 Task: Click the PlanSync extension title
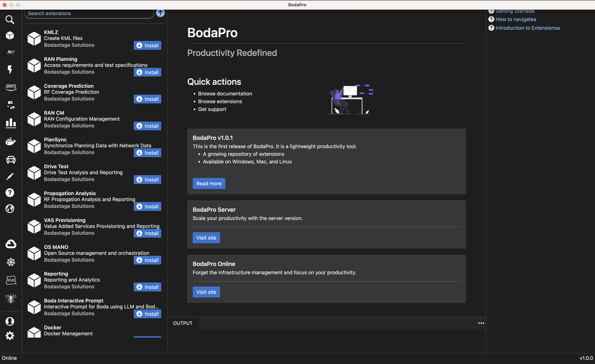pyautogui.click(x=55, y=140)
